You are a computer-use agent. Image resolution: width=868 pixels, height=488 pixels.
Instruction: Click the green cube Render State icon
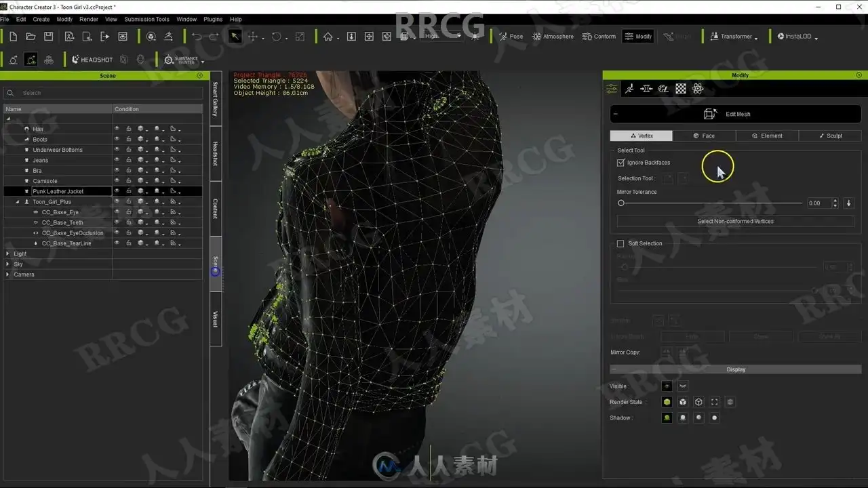(x=667, y=402)
